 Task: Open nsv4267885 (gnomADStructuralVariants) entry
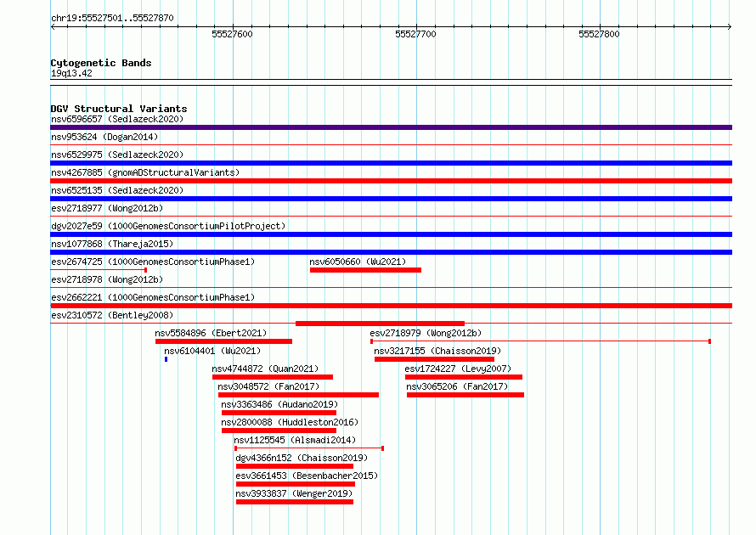pos(145,172)
